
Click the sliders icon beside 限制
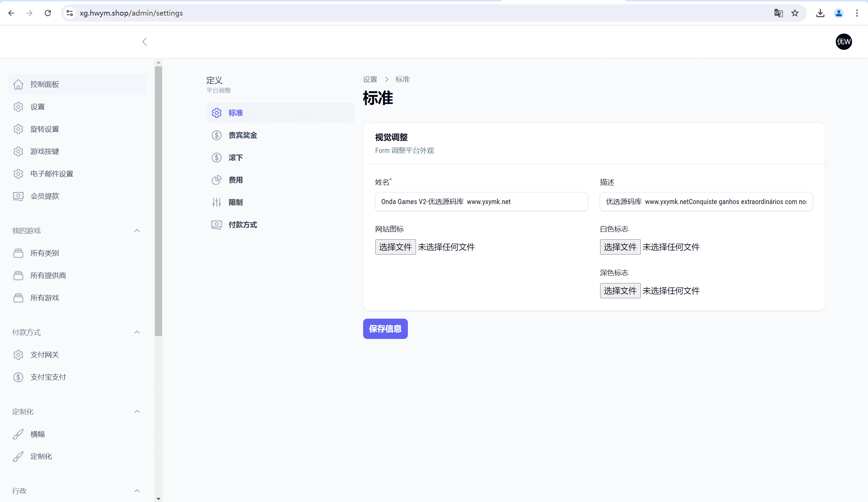(x=216, y=202)
